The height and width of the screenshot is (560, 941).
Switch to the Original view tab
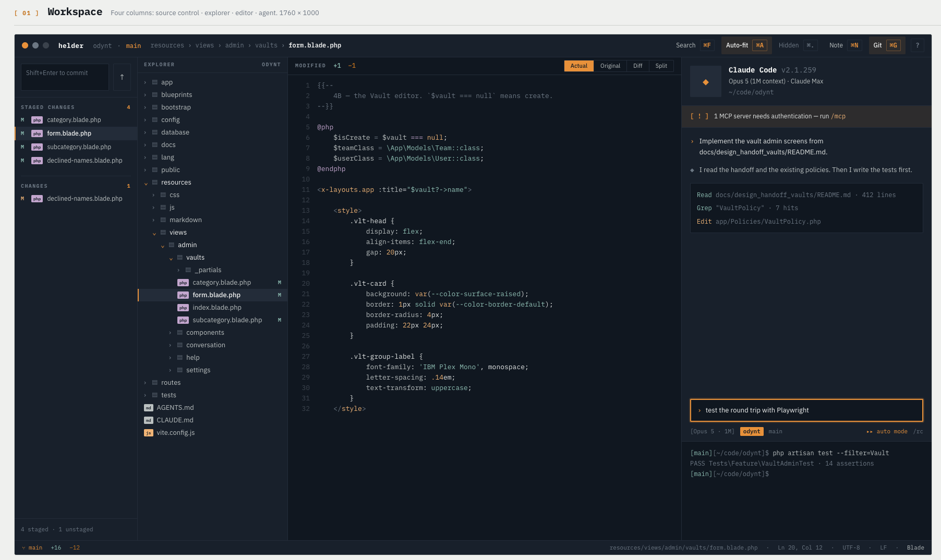click(x=610, y=66)
